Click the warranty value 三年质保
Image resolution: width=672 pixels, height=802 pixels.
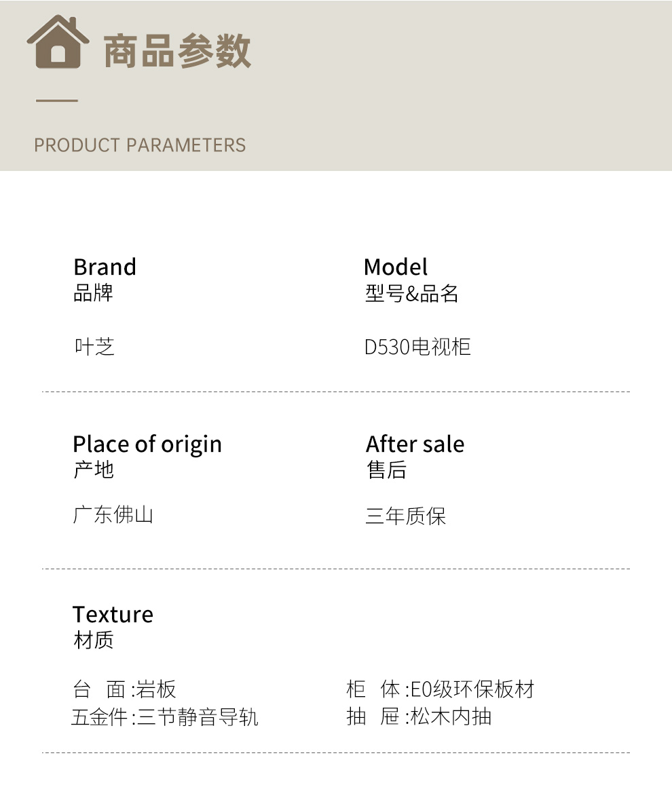click(x=406, y=516)
